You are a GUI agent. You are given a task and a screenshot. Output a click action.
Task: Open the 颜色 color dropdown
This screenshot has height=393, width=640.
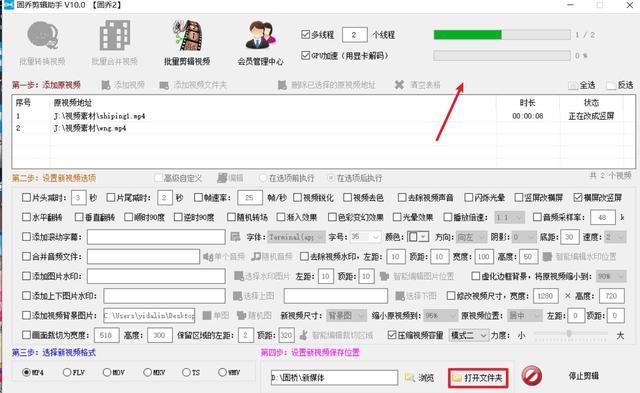click(418, 237)
